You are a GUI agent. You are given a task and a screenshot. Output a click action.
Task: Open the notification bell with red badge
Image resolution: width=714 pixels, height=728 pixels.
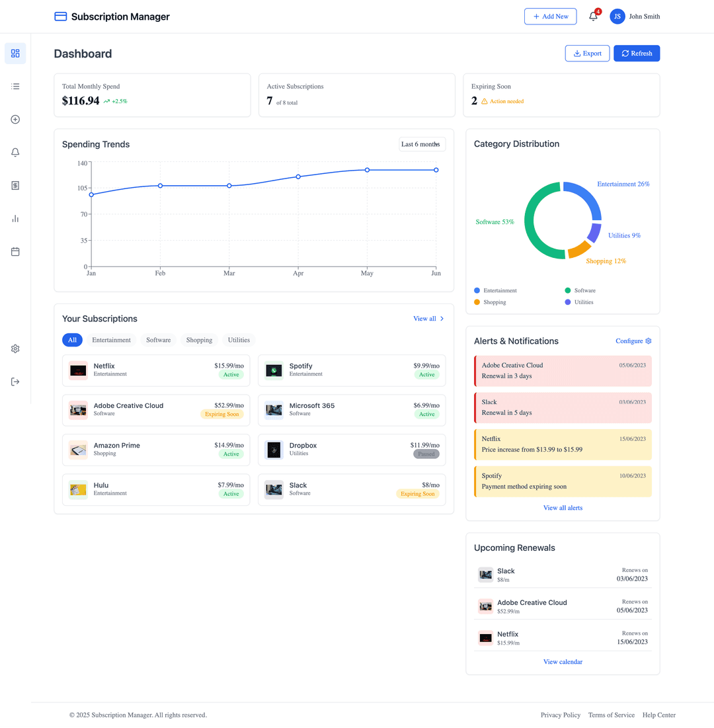593,17
